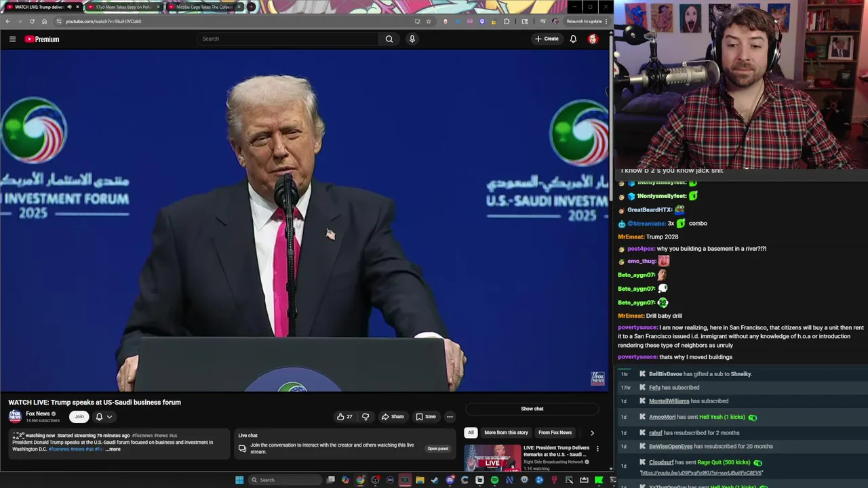Like the video with thumbs up
Viewport: 868px width, 488px height.
[344, 417]
